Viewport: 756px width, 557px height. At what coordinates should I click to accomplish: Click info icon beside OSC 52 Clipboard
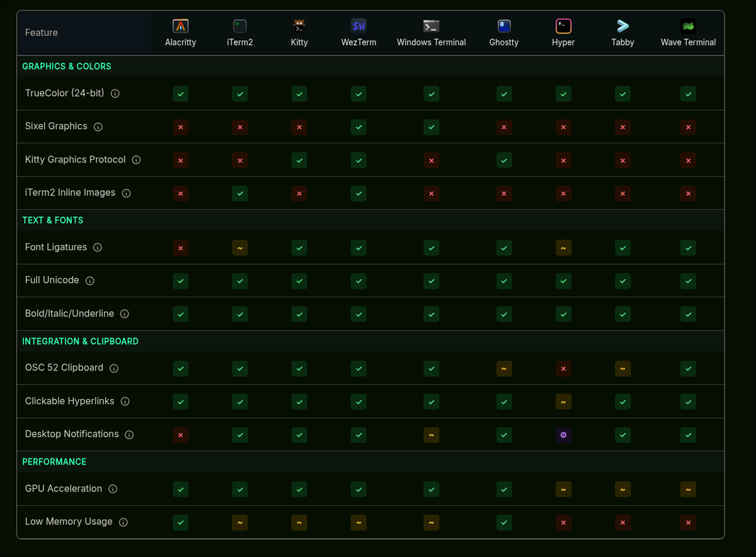point(114,368)
